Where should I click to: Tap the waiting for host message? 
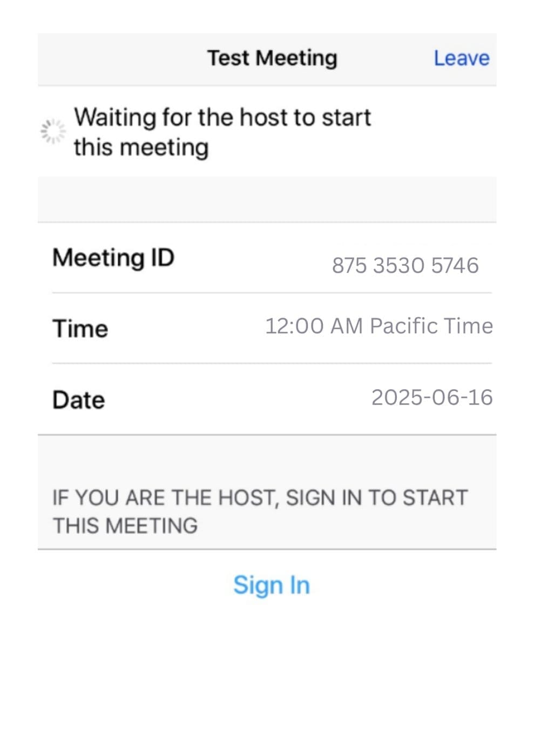222,132
